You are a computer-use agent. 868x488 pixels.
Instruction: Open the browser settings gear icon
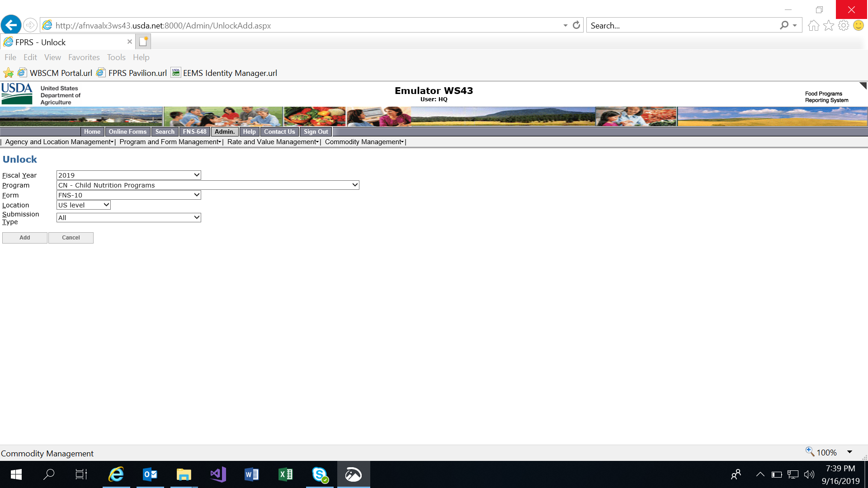point(843,25)
